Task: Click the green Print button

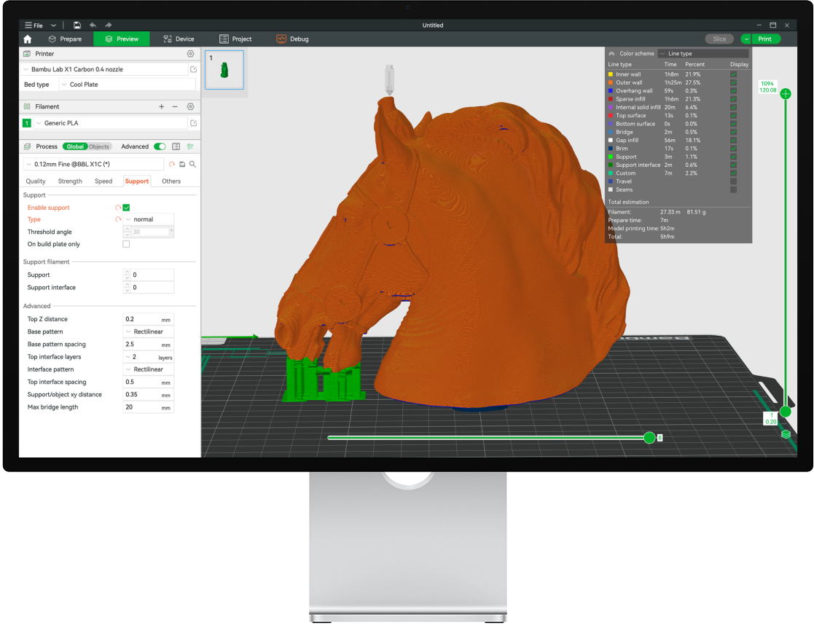Action: click(764, 39)
